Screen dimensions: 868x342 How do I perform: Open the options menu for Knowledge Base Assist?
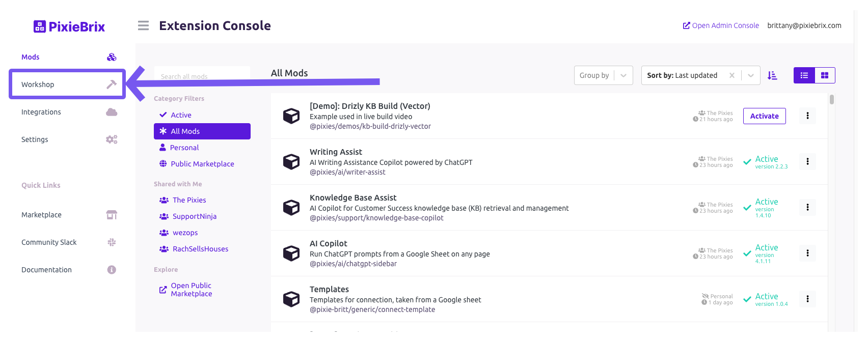(807, 207)
